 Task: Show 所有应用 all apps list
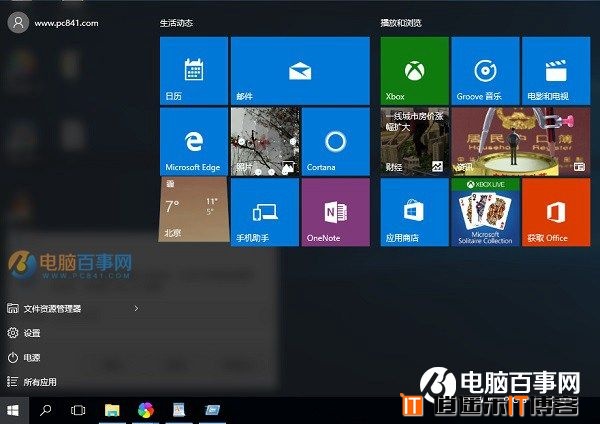coord(32,382)
